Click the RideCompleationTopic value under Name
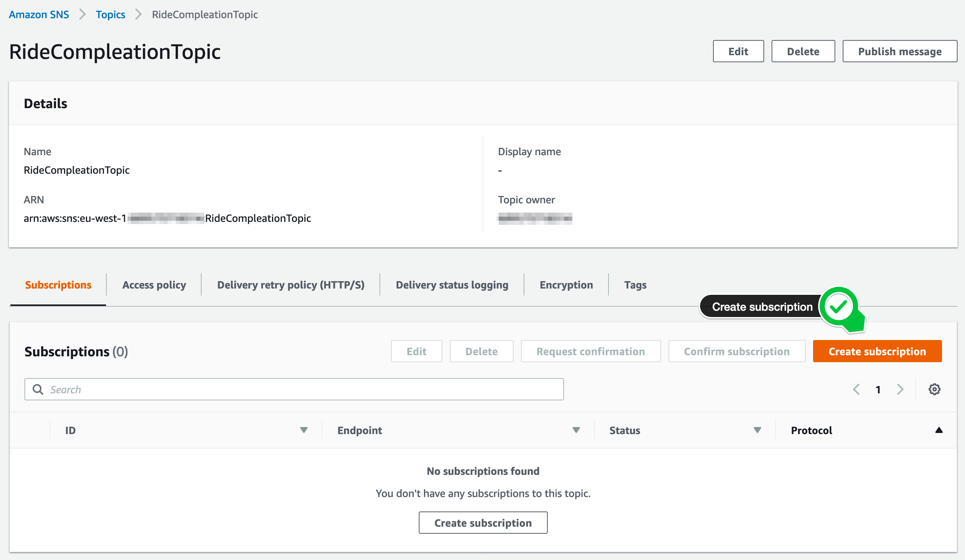 pyautogui.click(x=77, y=170)
